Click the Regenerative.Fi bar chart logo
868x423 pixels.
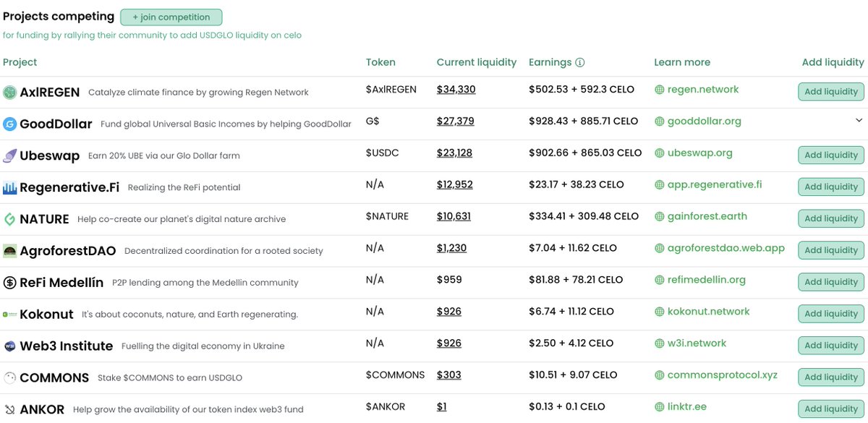click(9, 187)
